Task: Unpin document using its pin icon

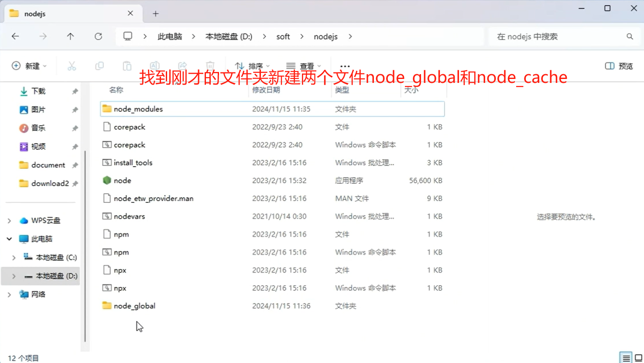Action: click(x=75, y=165)
